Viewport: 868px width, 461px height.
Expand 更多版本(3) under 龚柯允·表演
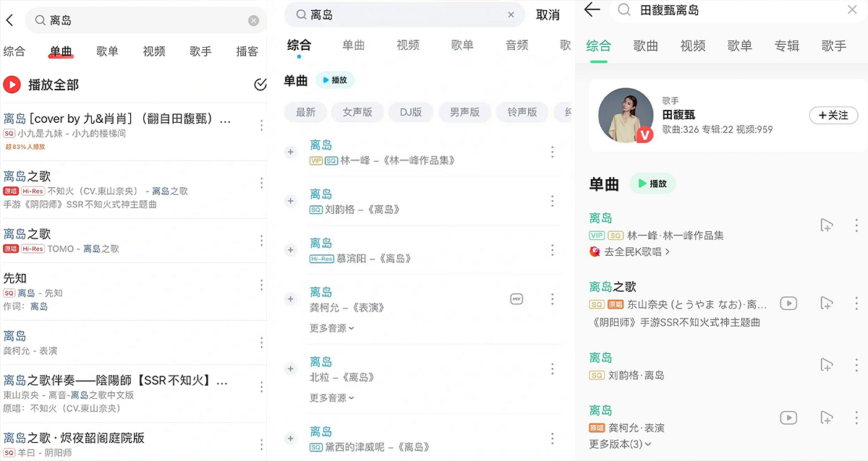coord(620,444)
